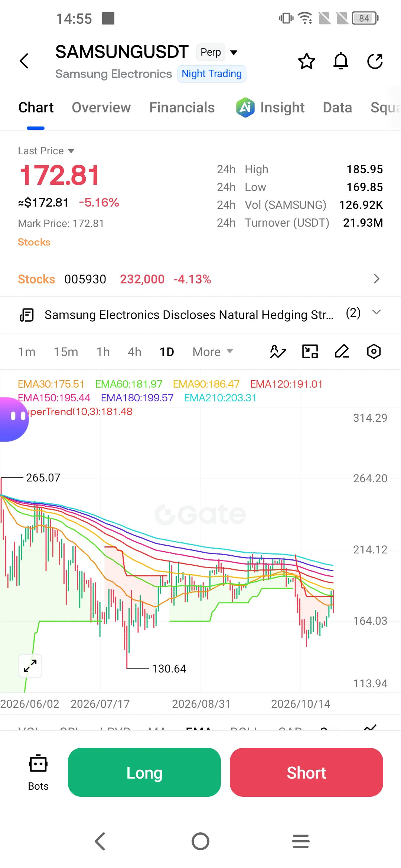Switch to the Data tab

tap(337, 108)
